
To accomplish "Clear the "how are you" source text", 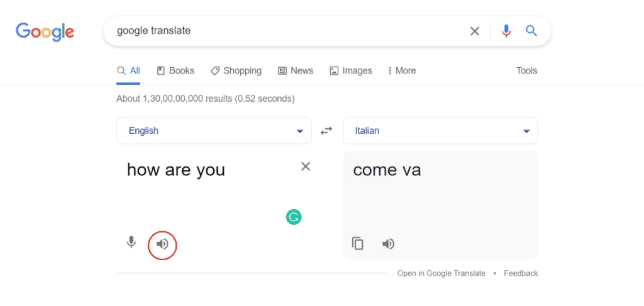I will (306, 167).
